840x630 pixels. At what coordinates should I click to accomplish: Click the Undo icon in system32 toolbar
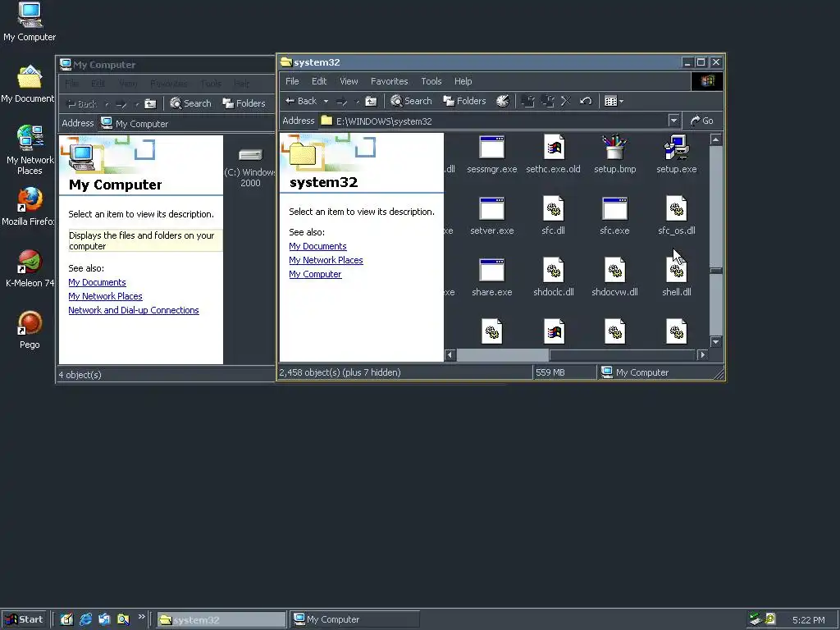coord(586,101)
